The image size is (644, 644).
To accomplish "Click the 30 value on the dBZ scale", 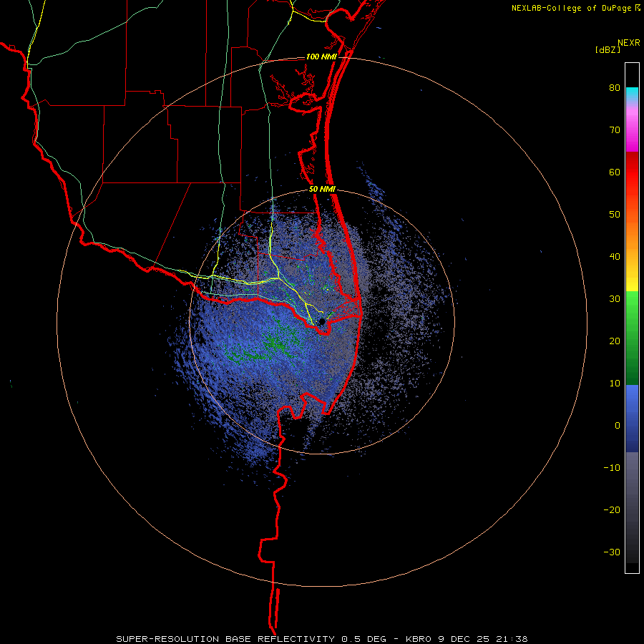I will click(615, 298).
